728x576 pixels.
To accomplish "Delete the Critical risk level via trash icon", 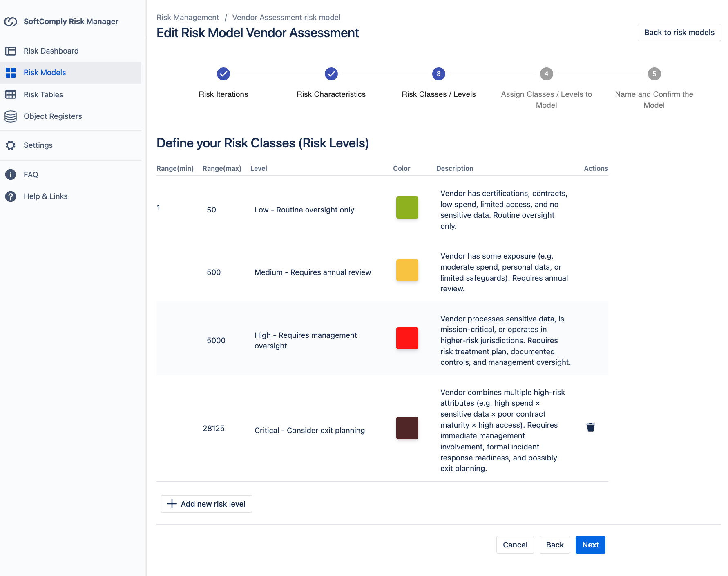I will pyautogui.click(x=590, y=427).
